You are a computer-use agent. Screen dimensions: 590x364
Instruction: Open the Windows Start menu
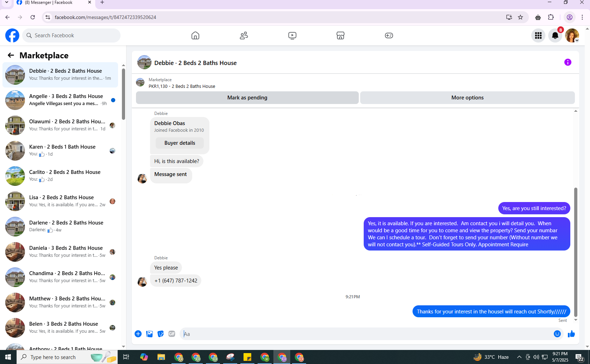8,357
